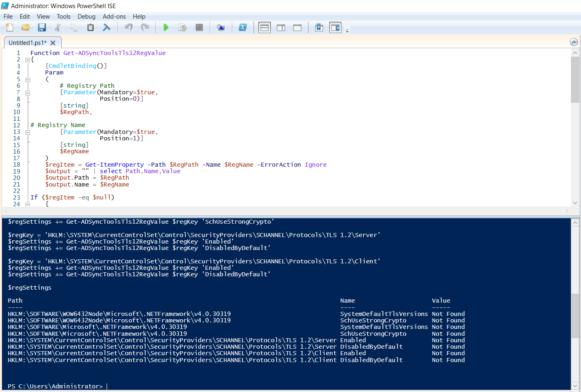
Task: Click console pane scroll up arrow
Action: tap(575, 222)
